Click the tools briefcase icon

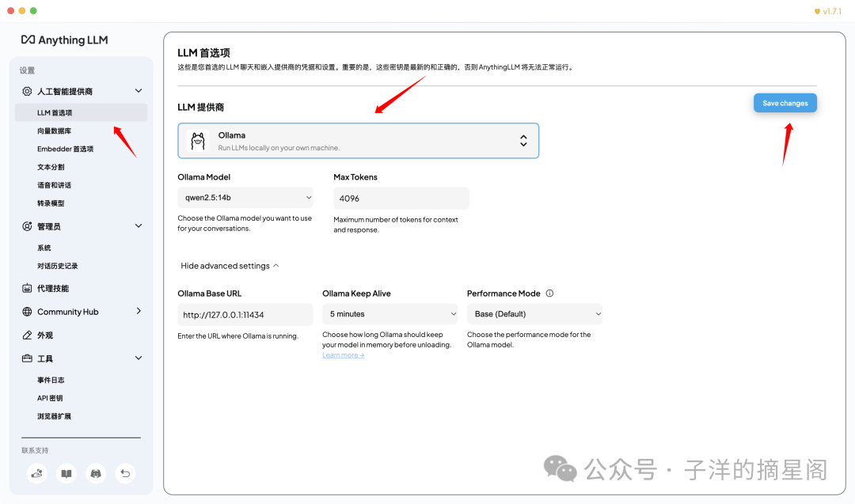point(27,358)
